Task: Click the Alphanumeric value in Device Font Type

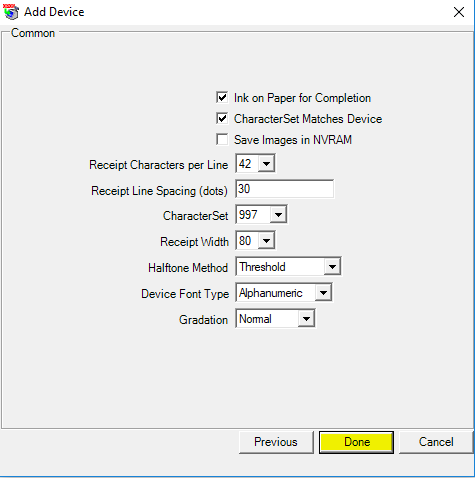Action: coord(271,293)
